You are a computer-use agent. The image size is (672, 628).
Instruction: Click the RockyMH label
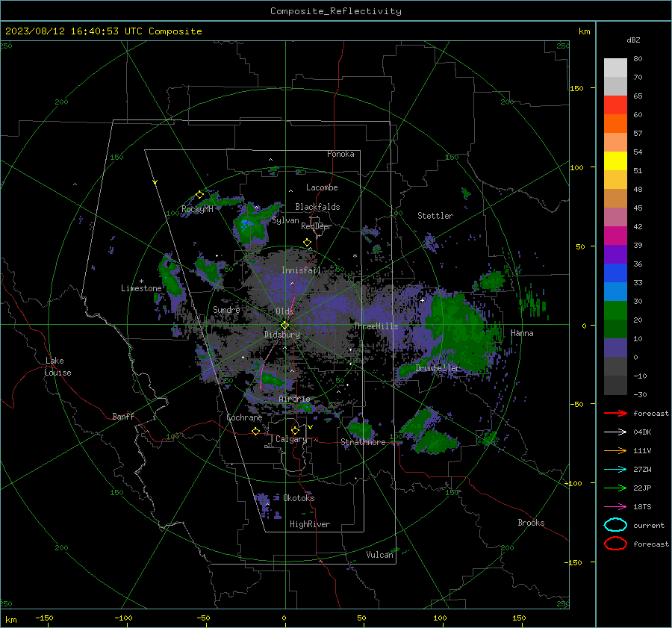197,209
